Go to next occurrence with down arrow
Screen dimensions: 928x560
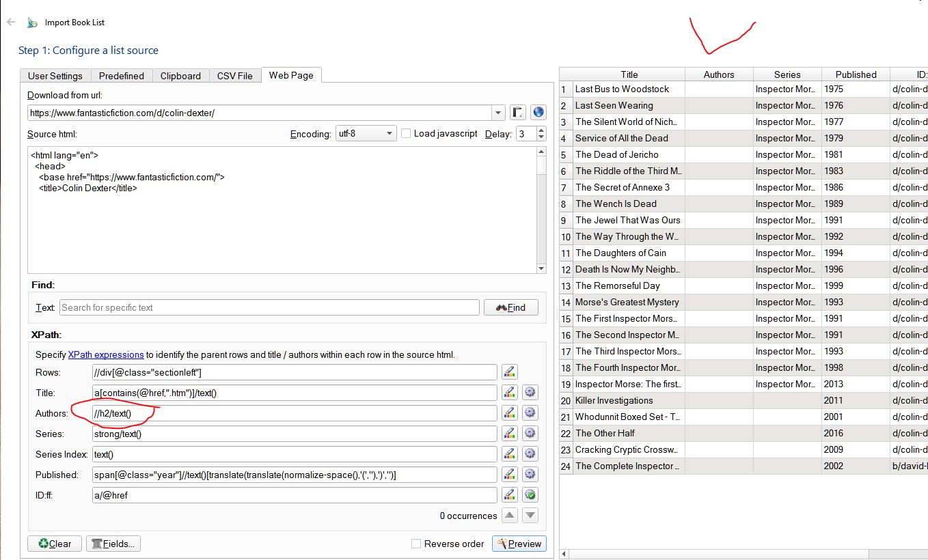coord(530,516)
